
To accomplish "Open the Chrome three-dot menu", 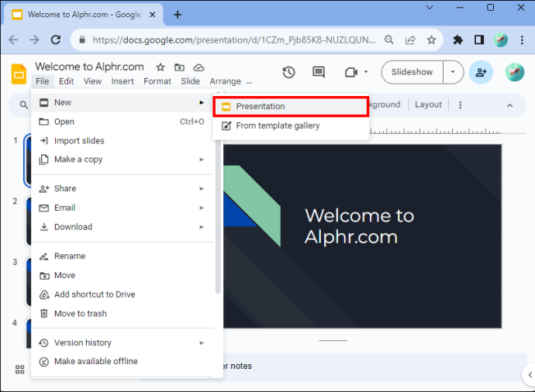I will pos(522,40).
